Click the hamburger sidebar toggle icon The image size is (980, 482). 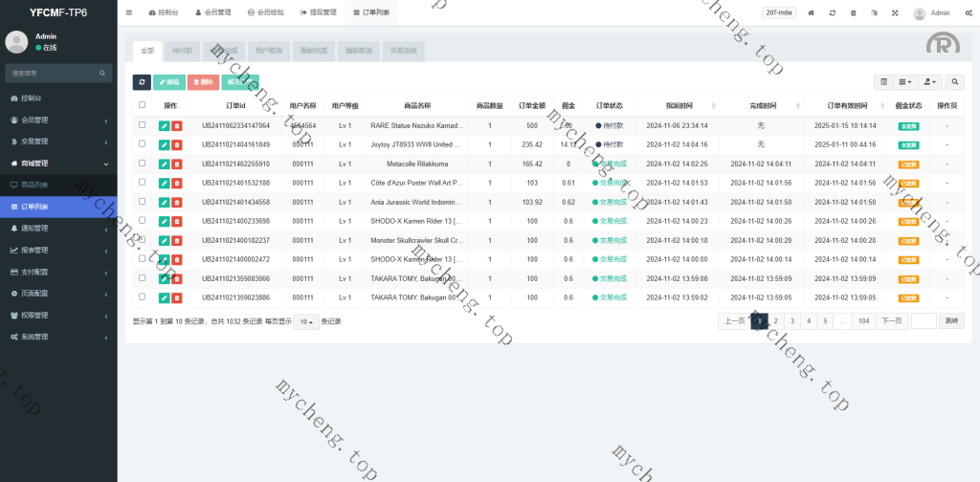pyautogui.click(x=129, y=12)
